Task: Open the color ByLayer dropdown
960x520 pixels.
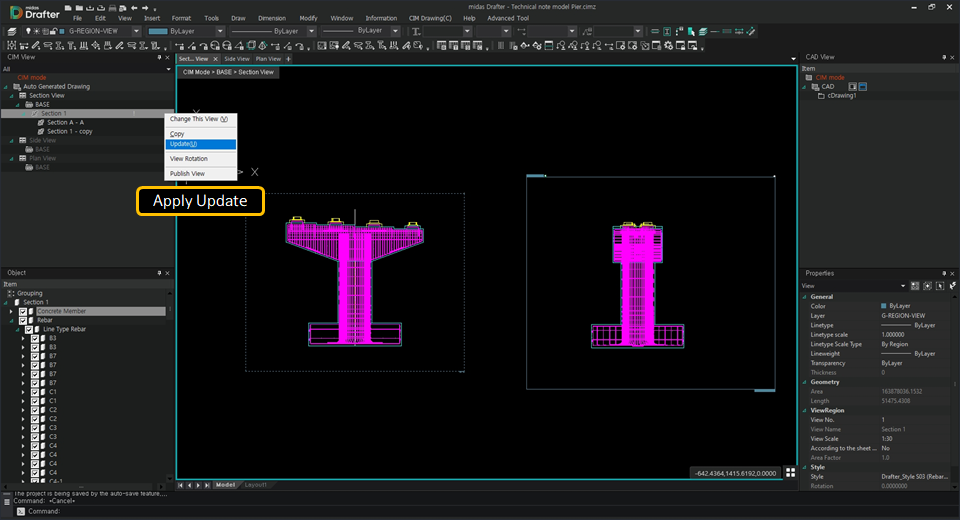Action: tap(220, 31)
